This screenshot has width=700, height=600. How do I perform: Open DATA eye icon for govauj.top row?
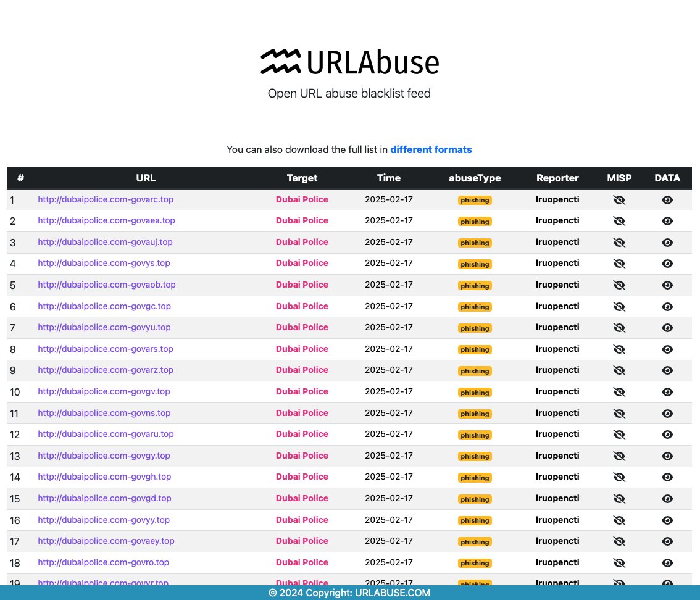click(x=667, y=243)
